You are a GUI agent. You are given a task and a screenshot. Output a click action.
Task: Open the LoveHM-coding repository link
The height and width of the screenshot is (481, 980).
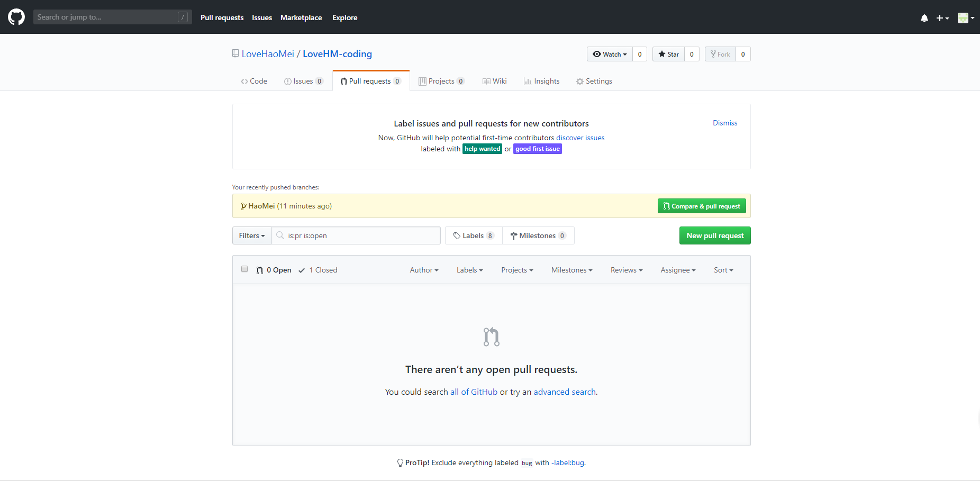pyautogui.click(x=337, y=54)
